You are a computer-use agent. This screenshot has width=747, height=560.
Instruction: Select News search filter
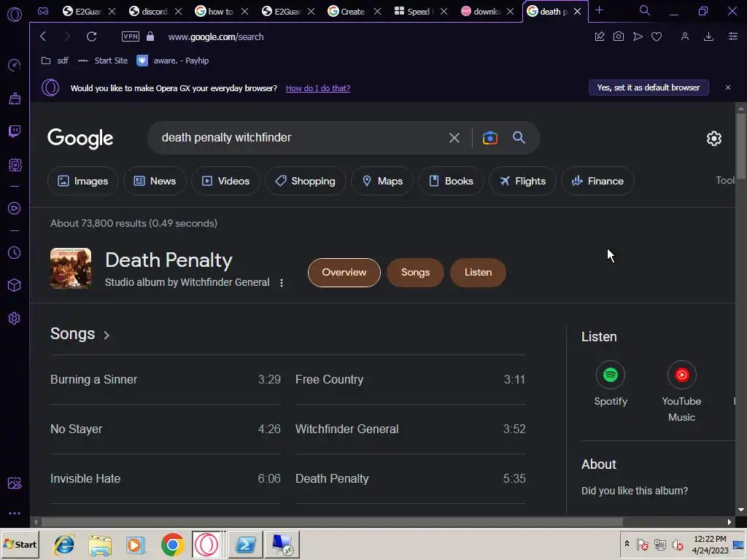[x=155, y=181]
